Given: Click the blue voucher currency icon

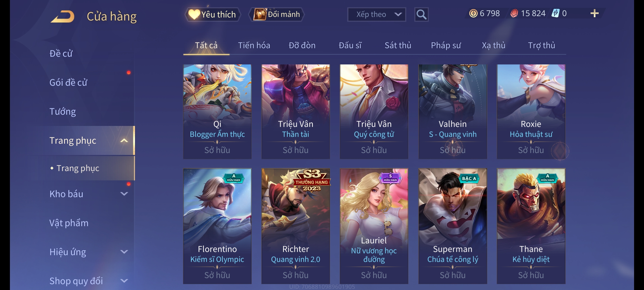Looking at the screenshot, I should point(555,13).
